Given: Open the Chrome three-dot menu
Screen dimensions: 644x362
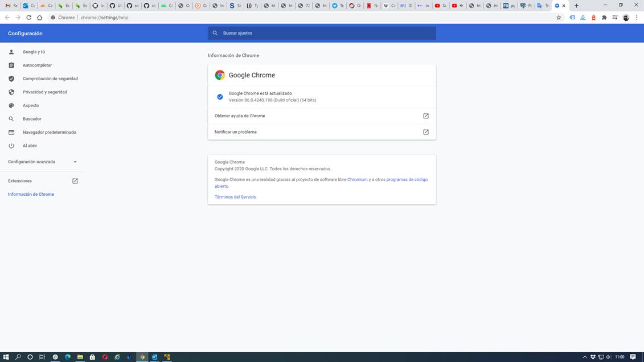Looking at the screenshot, I should [637, 18].
